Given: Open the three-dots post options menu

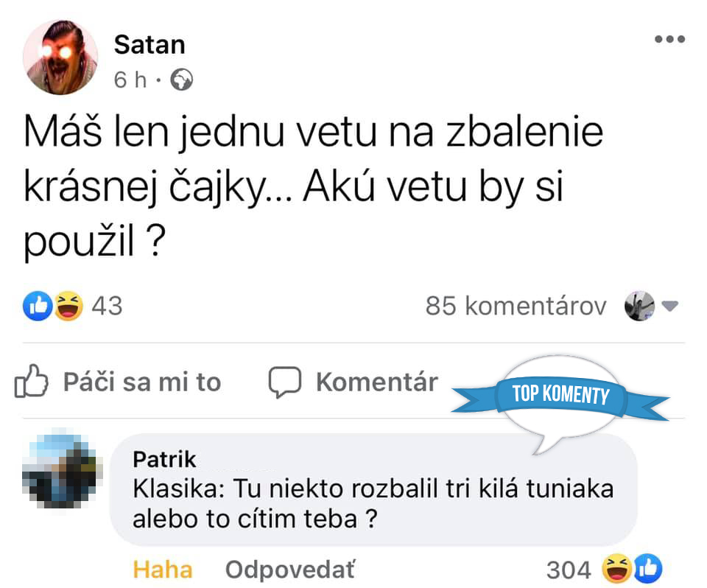Looking at the screenshot, I should tap(669, 39).
